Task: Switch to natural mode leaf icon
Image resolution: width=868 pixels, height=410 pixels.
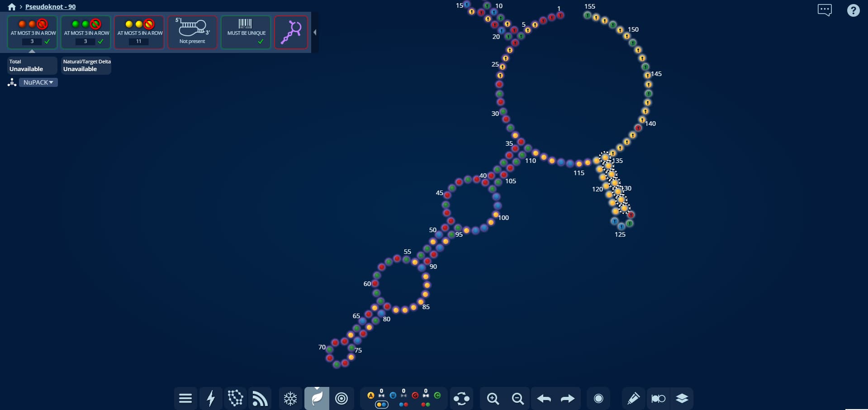Action: (317, 398)
